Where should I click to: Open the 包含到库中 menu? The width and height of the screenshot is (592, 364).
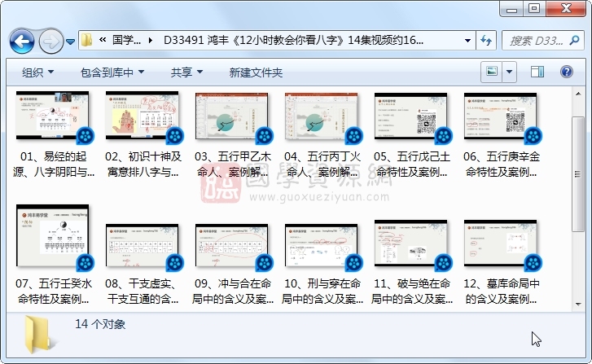tap(112, 72)
